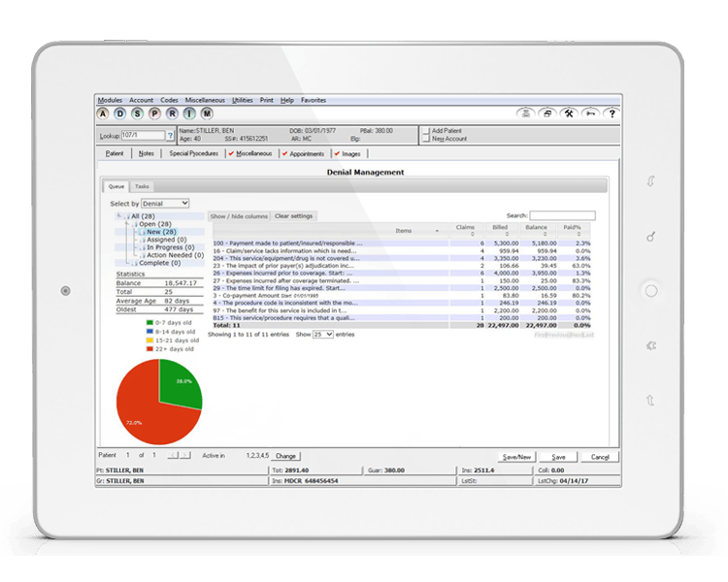Click the round 'M' module icon
Screen dimensions: 728x582
(206, 113)
